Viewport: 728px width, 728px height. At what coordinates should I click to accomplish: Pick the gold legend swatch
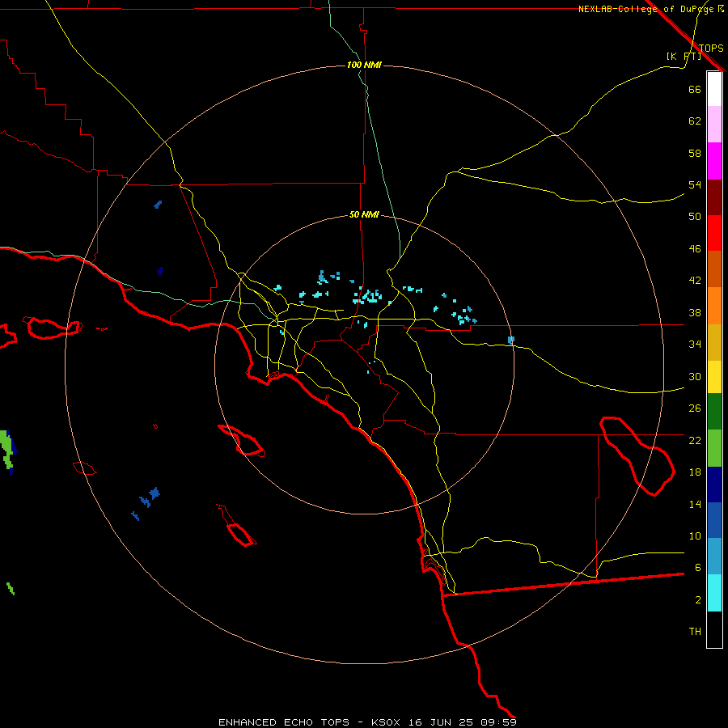point(714,342)
